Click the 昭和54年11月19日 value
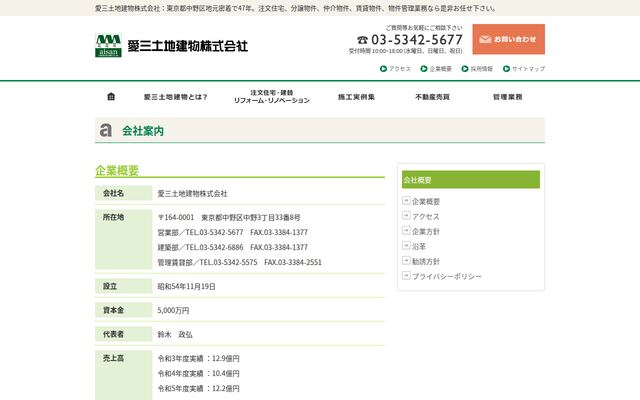Viewport: 640px width, 400px height. pyautogui.click(x=187, y=287)
